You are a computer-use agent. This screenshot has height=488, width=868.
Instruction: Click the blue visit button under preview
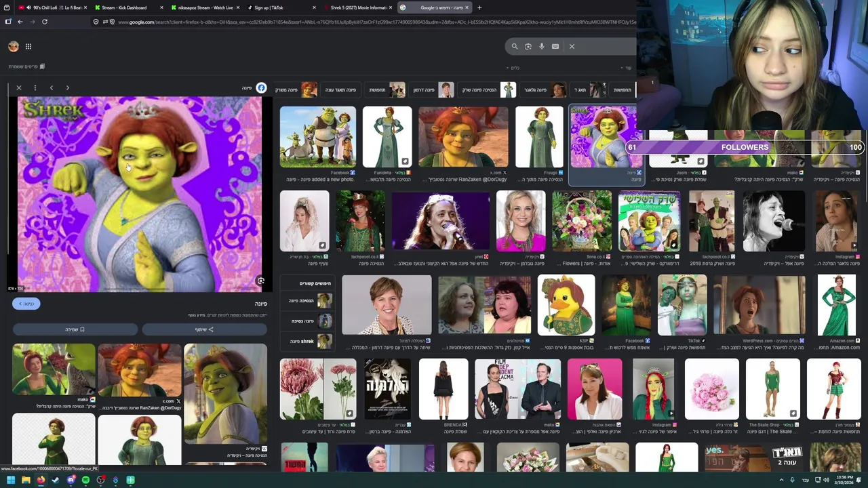point(26,304)
